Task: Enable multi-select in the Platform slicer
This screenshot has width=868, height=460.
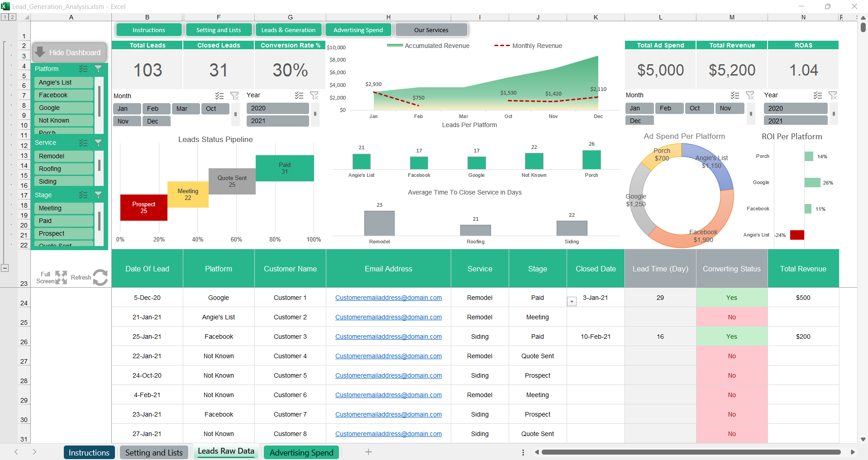Action: (83, 69)
